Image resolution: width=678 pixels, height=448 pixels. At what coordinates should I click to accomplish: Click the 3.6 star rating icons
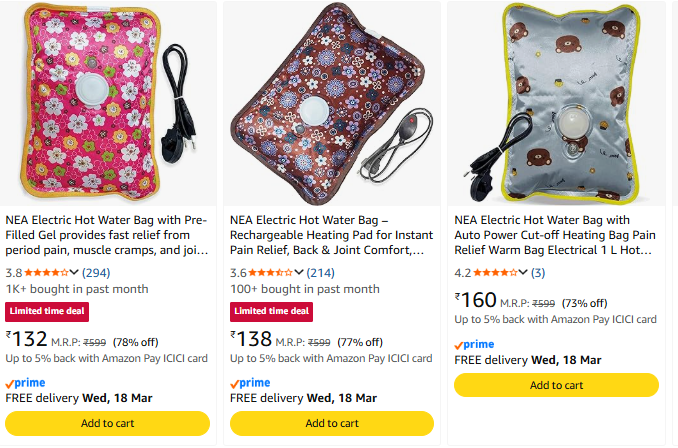pos(271,272)
